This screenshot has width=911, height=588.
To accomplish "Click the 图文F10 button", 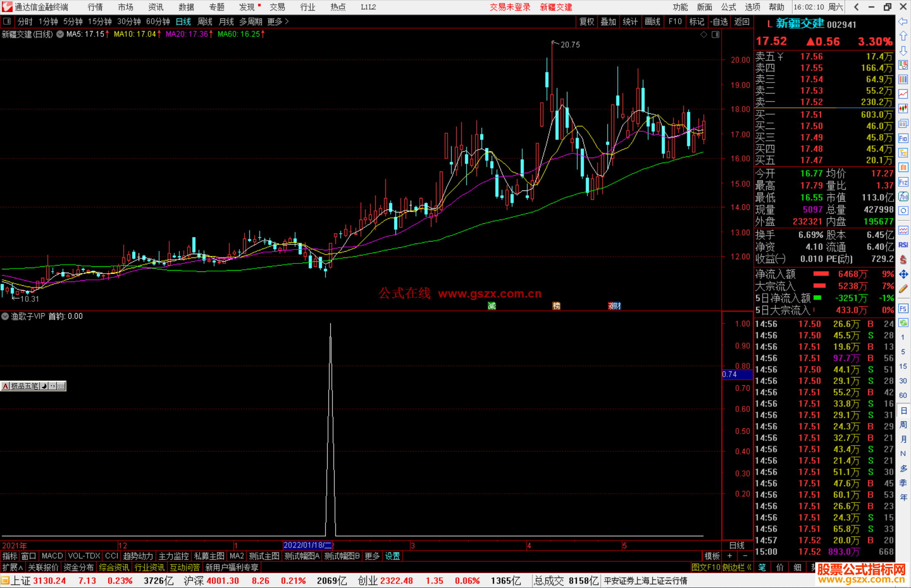I will click(x=706, y=567).
